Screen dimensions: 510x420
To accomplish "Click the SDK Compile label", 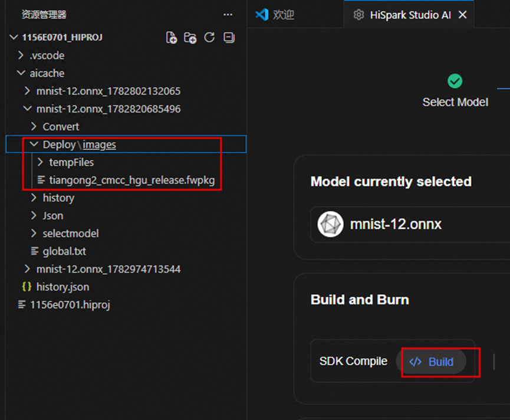I will coord(353,361).
